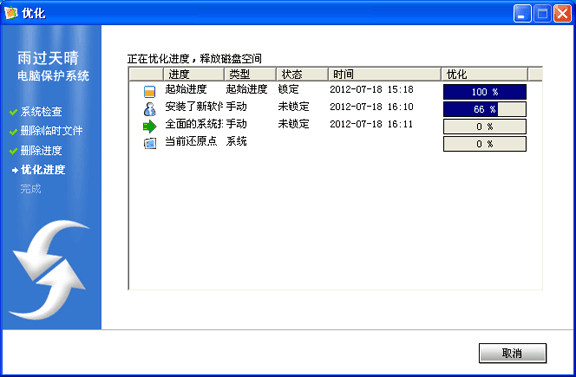Sort by the 类型 column header
The width and height of the screenshot is (576, 377).
(x=250, y=74)
